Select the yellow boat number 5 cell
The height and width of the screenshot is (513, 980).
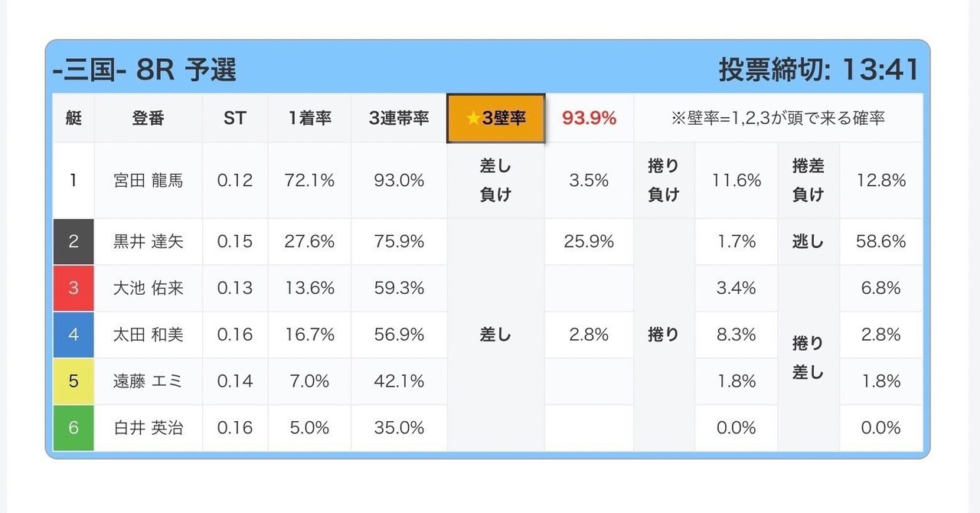click(73, 381)
